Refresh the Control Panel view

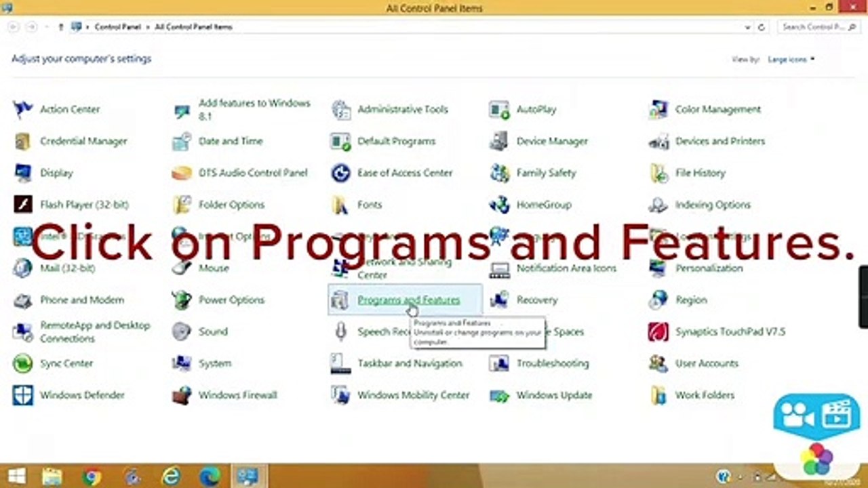(762, 27)
